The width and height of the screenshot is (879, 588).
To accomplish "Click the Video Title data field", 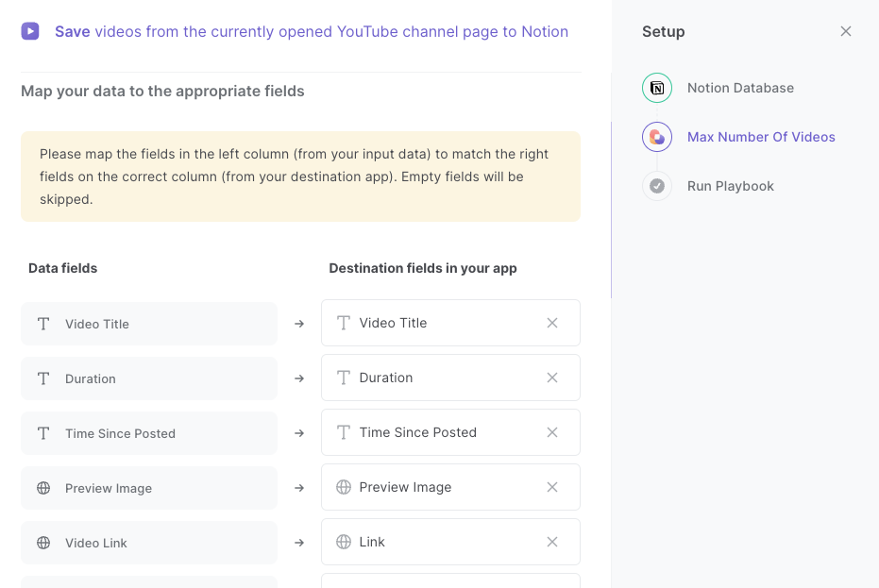I will coord(149,324).
